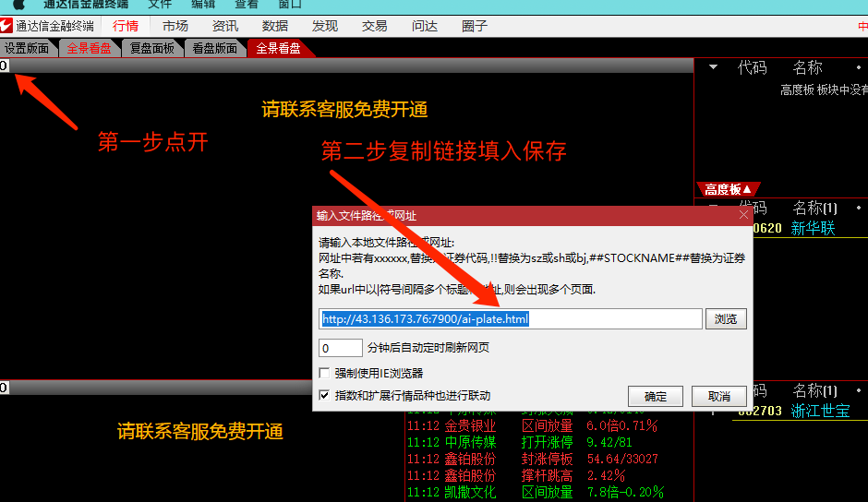Open the 圈子 menu
The image size is (868, 502).
point(475,26)
